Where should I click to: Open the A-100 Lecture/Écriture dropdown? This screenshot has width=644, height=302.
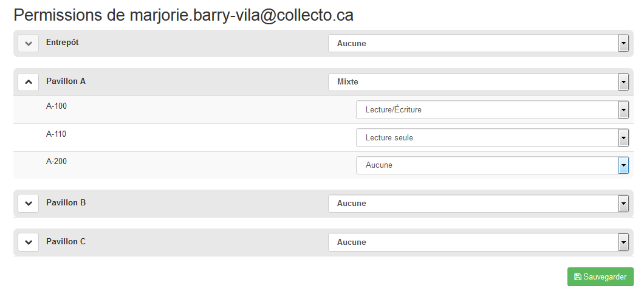(x=487, y=110)
